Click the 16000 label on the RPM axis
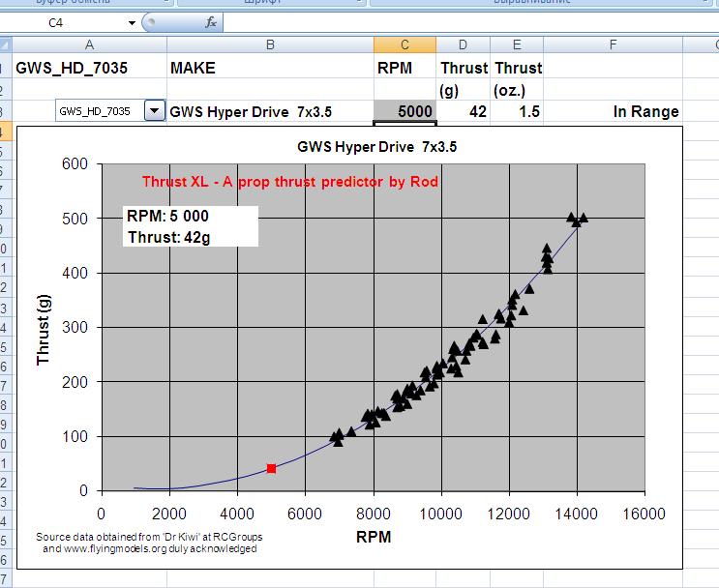 point(644,514)
